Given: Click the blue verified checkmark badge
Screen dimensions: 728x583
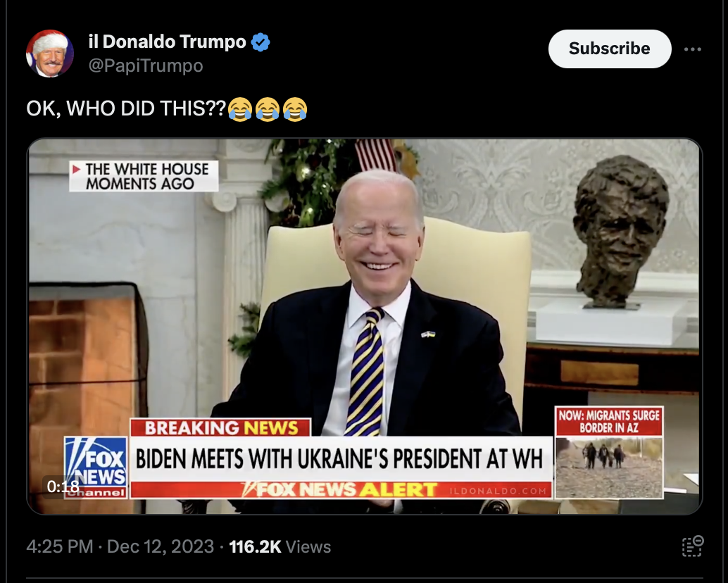Looking at the screenshot, I should pyautogui.click(x=261, y=42).
